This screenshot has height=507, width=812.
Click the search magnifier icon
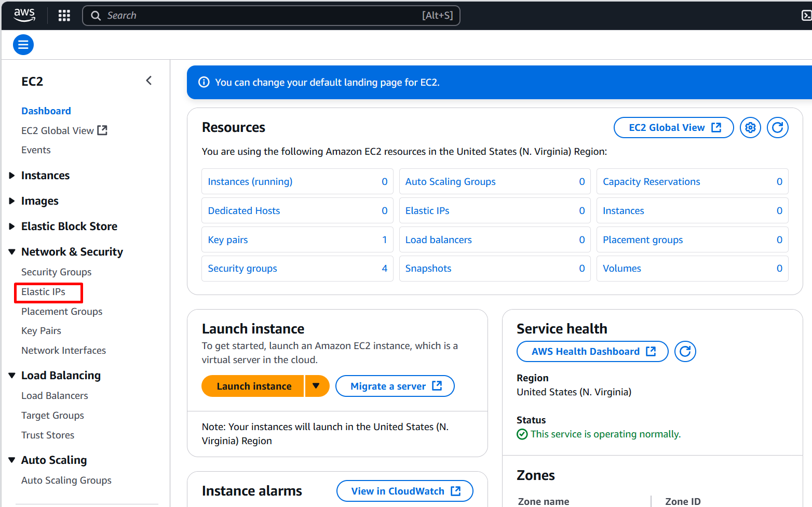coord(96,16)
